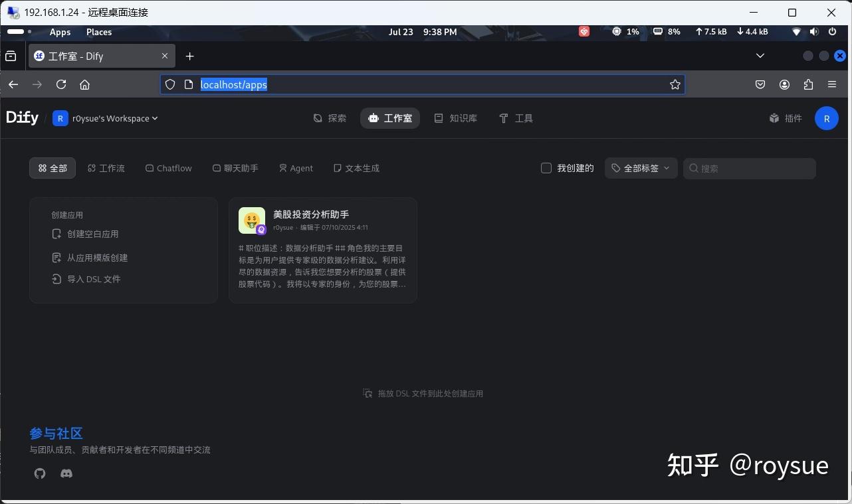852x504 pixels.
Task: Open the 美股投资分析助手 app title
Action: click(311, 214)
